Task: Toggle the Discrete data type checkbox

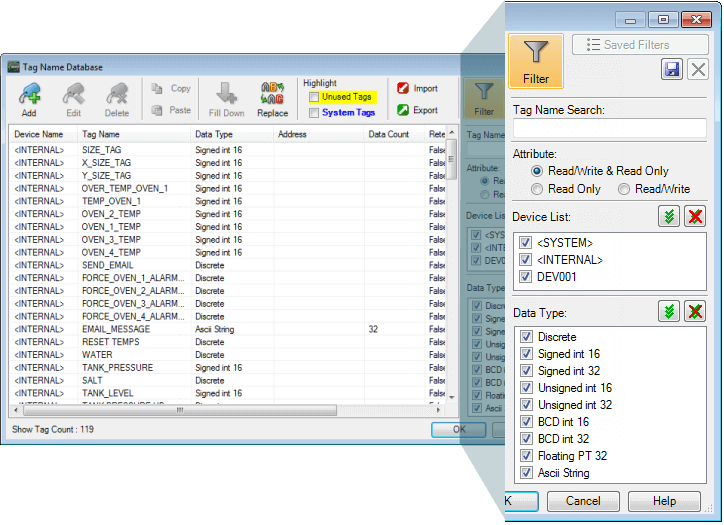Action: (526, 337)
